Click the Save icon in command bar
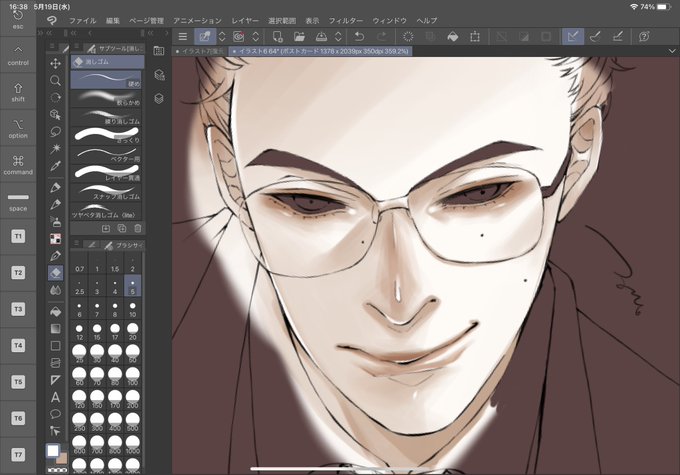Viewport: 680px width, 475px height. pyautogui.click(x=321, y=37)
